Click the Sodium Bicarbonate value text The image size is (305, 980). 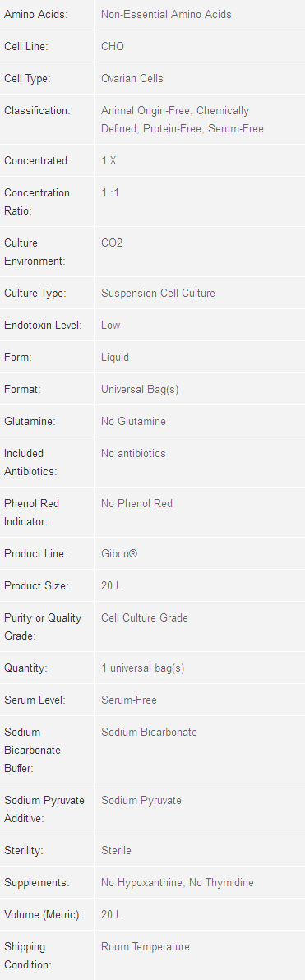point(149,732)
